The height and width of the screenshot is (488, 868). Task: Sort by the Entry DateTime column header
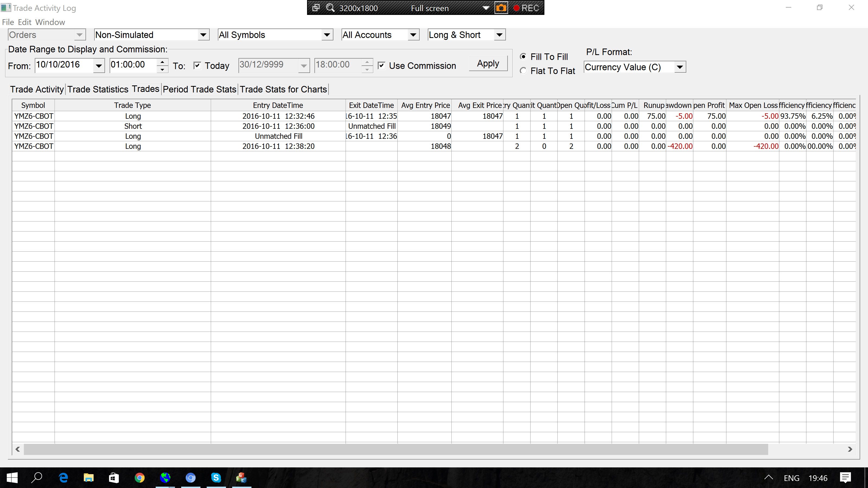pyautogui.click(x=278, y=105)
